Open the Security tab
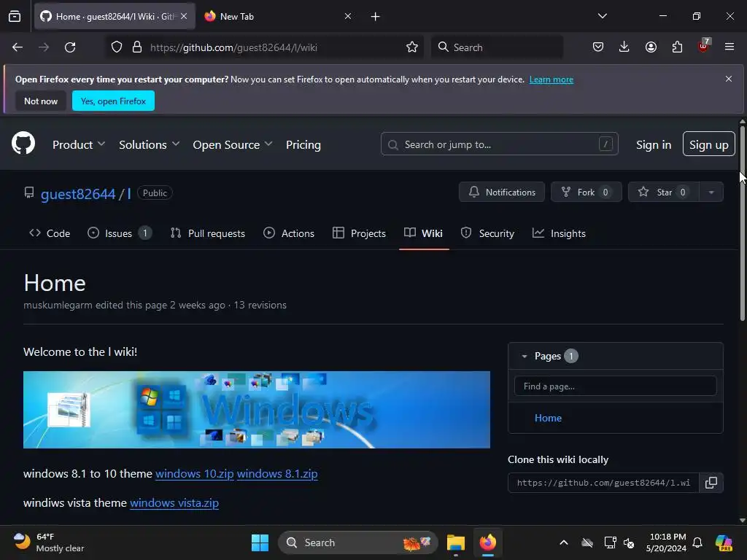747x560 pixels. pyautogui.click(x=488, y=233)
